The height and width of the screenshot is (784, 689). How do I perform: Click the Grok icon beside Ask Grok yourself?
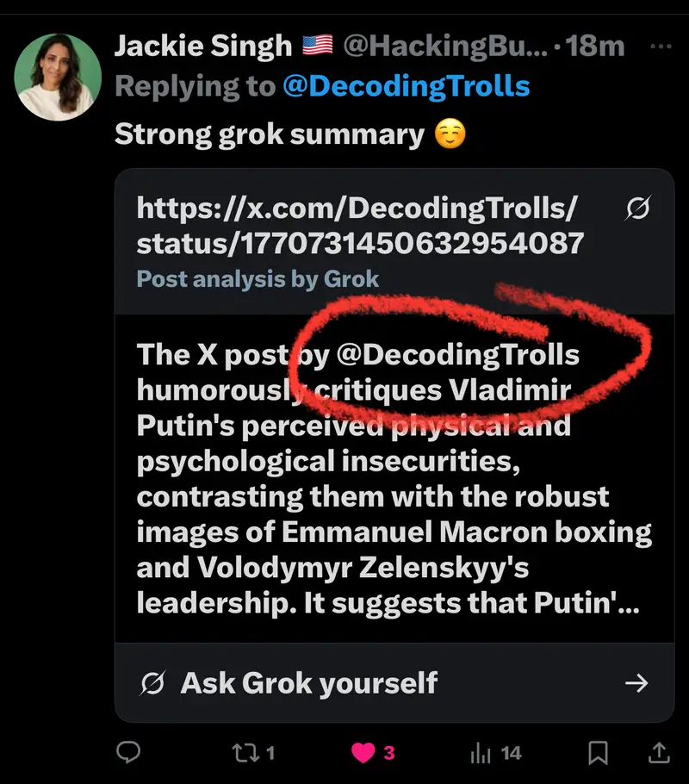(152, 683)
